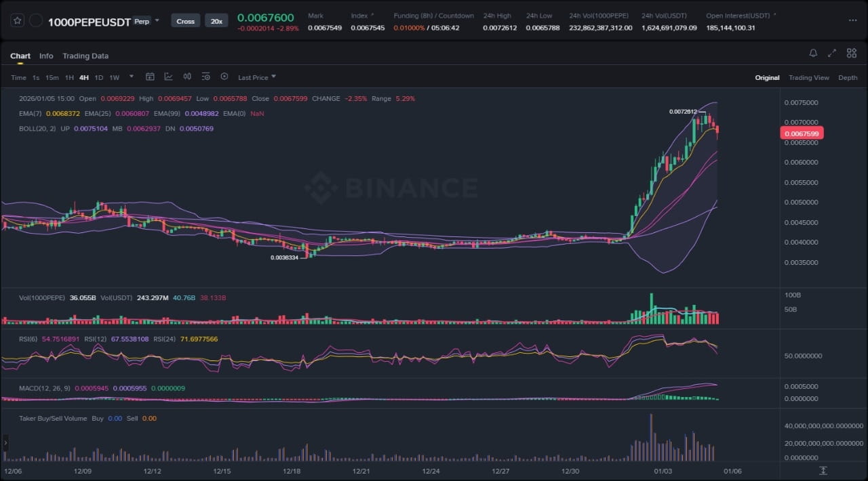The height and width of the screenshot is (481, 868).
Task: Expand more time intervals dropdown
Action: 132,77
